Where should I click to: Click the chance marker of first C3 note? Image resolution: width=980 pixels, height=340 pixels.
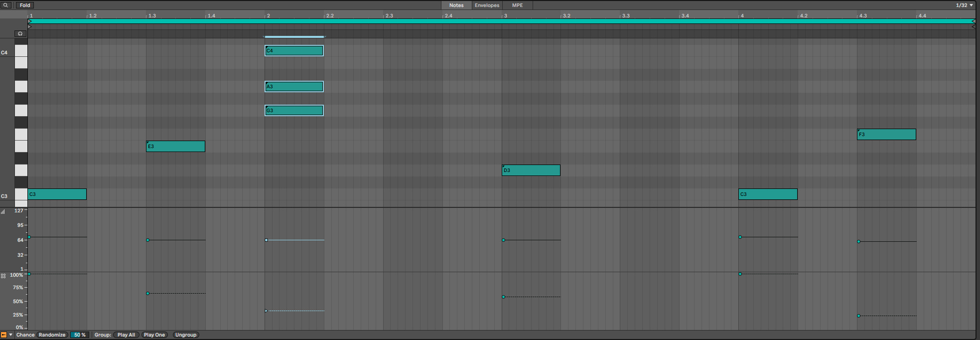pyautogui.click(x=29, y=274)
